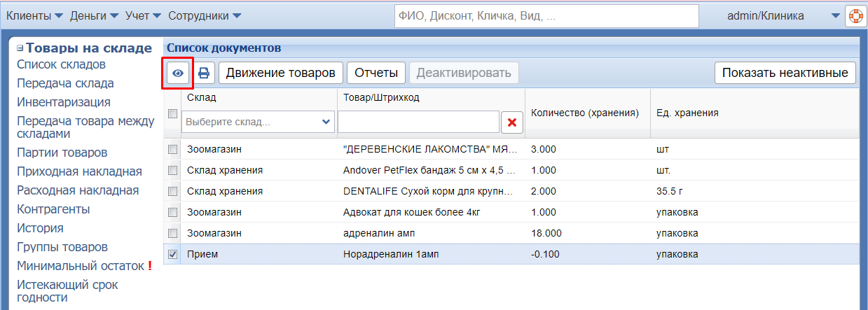Click the red exclamation mark warning icon
The width and height of the screenshot is (868, 310).
tap(149, 266)
